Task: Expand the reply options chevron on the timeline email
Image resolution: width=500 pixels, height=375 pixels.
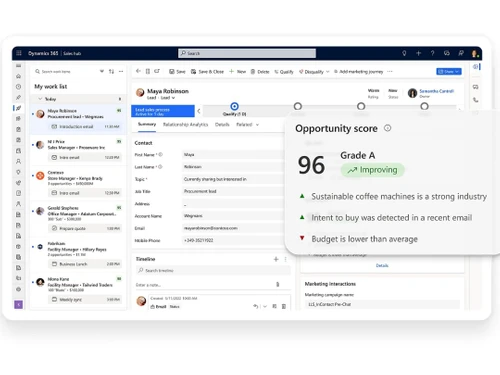Action: 265,306
